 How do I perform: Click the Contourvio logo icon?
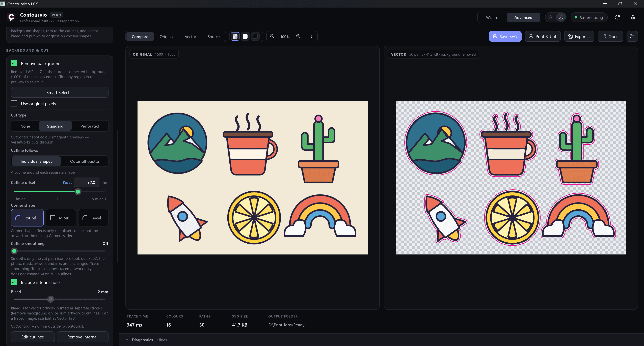[x=11, y=17]
